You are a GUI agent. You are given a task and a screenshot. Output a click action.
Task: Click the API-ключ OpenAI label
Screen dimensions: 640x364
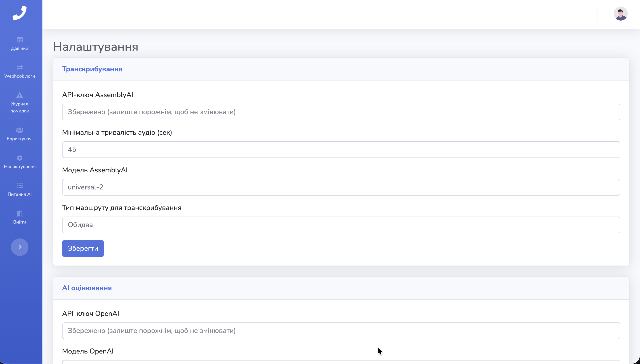coord(91,313)
